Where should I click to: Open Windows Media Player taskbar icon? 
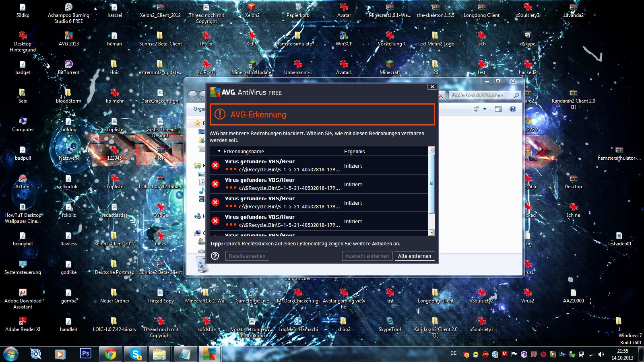[60, 354]
